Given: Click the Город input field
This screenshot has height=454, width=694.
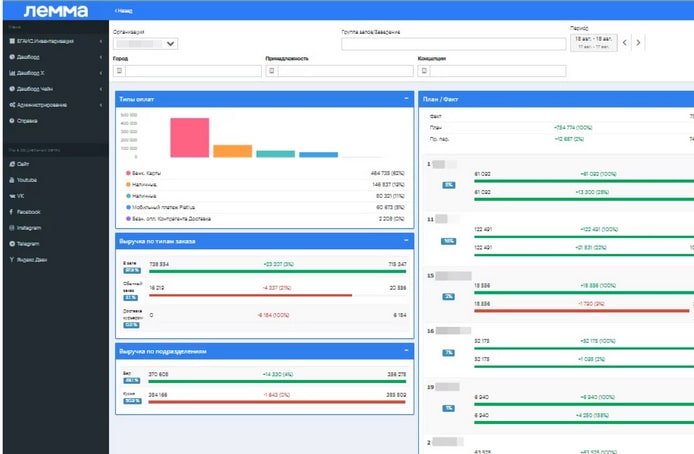Looking at the screenshot, I should point(193,71).
